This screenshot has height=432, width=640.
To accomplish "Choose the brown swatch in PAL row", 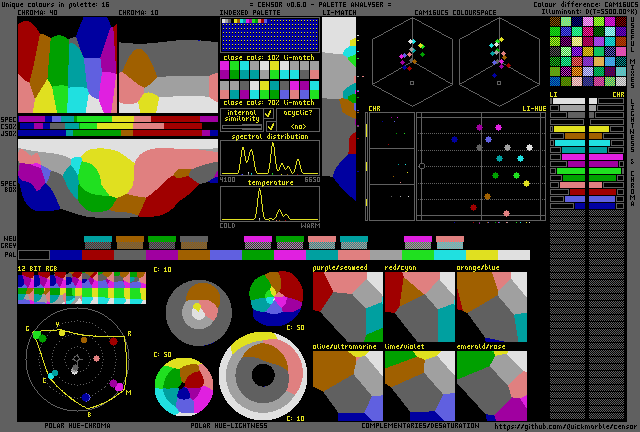I will point(194,255).
